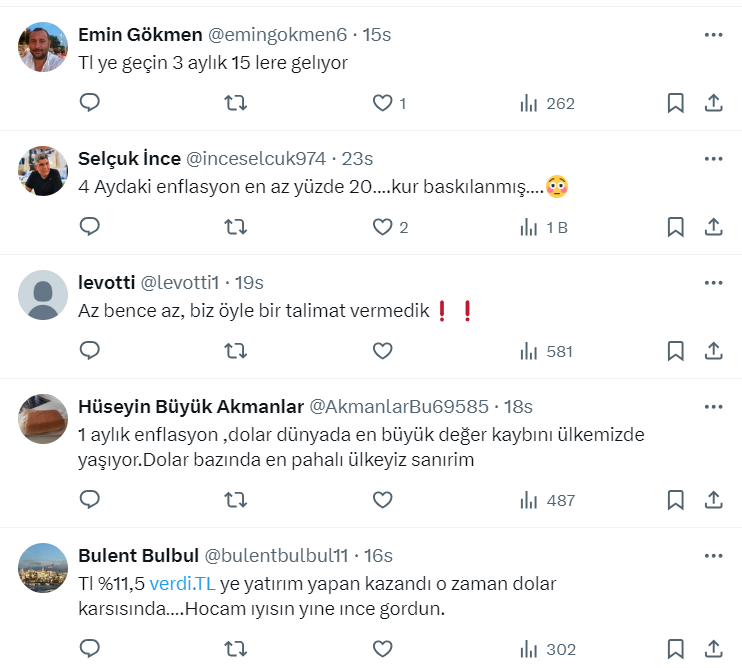Share Emin Gökmen's tweet
Screen dimensions: 742x668
(x=714, y=103)
